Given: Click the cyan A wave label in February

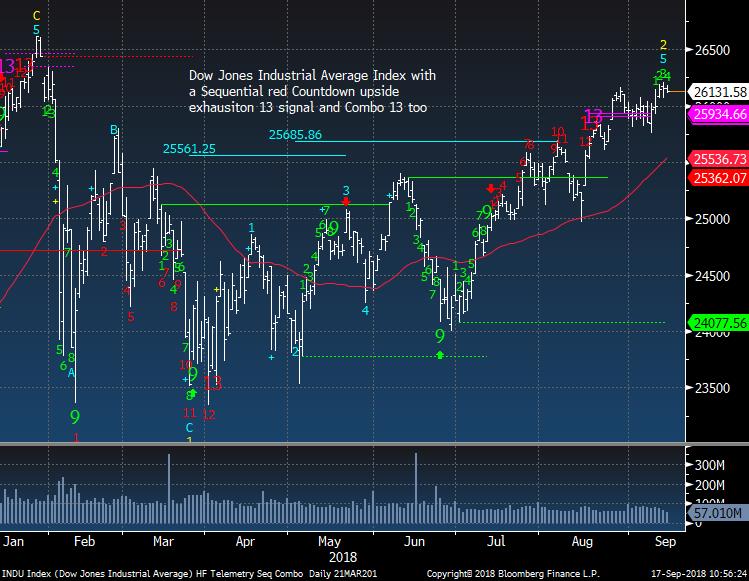Looking at the screenshot, I should pos(71,373).
